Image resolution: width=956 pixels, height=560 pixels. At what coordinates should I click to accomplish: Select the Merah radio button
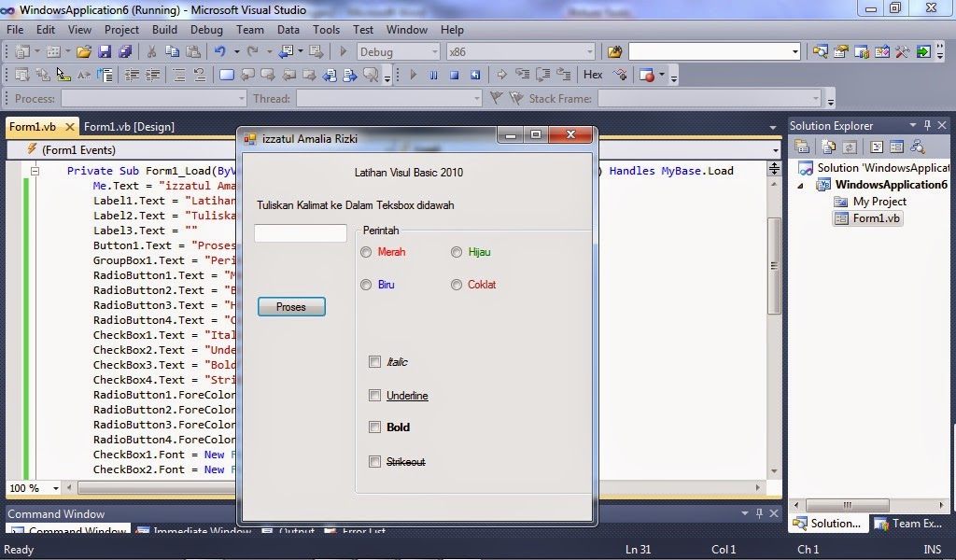(x=365, y=252)
